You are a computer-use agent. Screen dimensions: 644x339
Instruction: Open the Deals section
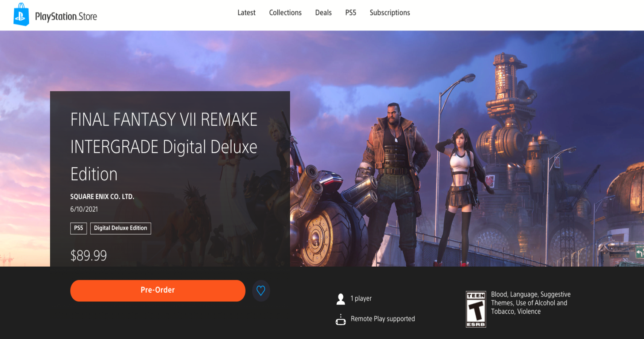tap(323, 12)
